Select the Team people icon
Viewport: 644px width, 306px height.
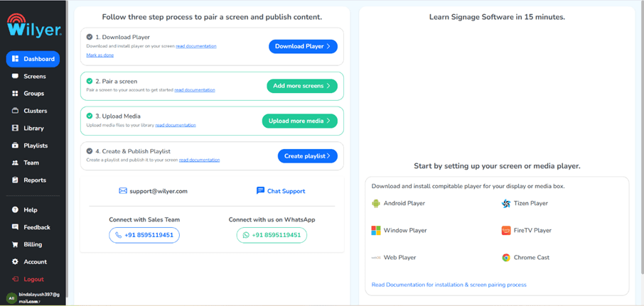(15, 163)
